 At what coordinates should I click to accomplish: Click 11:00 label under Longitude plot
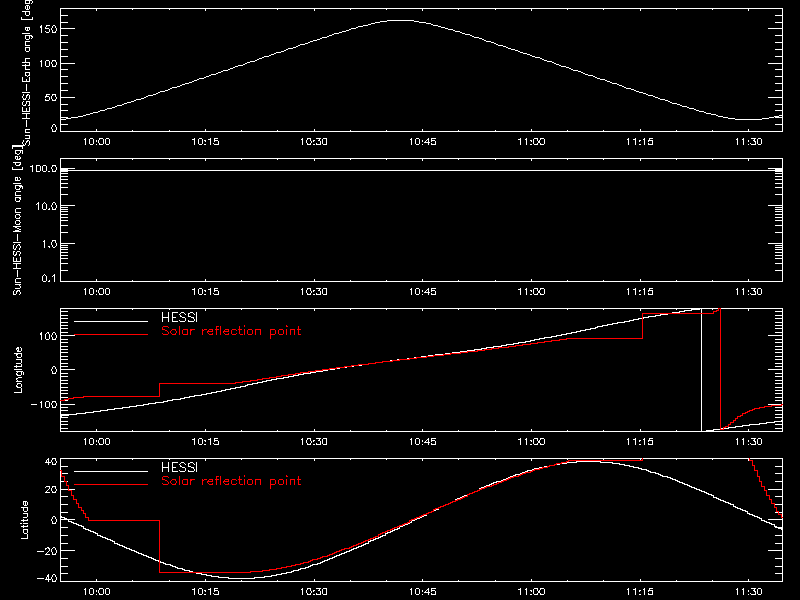[x=531, y=442]
